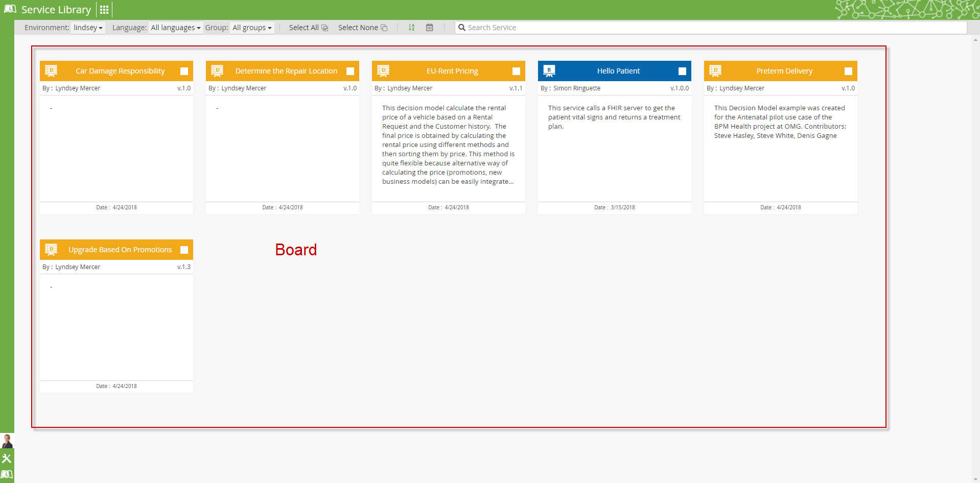Click the Select All button
The height and width of the screenshot is (483, 980).
pos(309,28)
